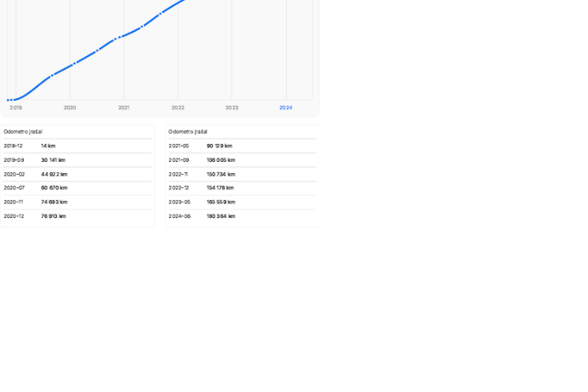
Task: Click the 2019 label on chart axis
Action: [x=16, y=108]
